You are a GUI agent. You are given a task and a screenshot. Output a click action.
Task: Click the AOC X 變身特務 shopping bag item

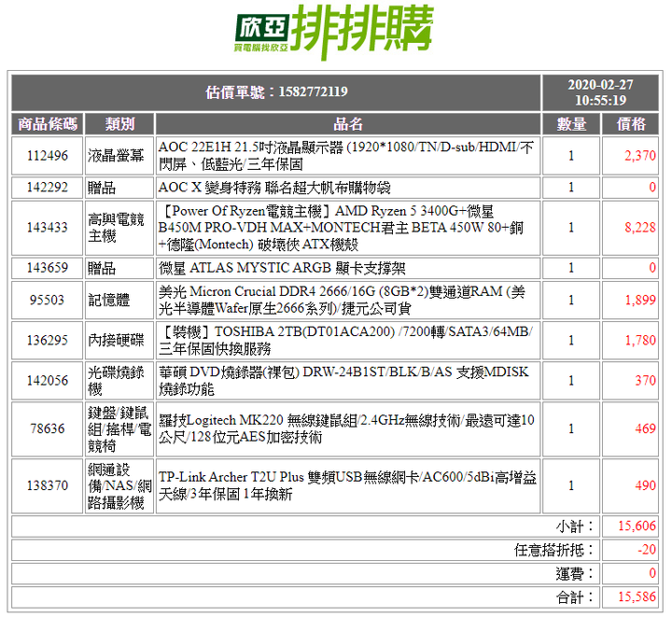274,188
